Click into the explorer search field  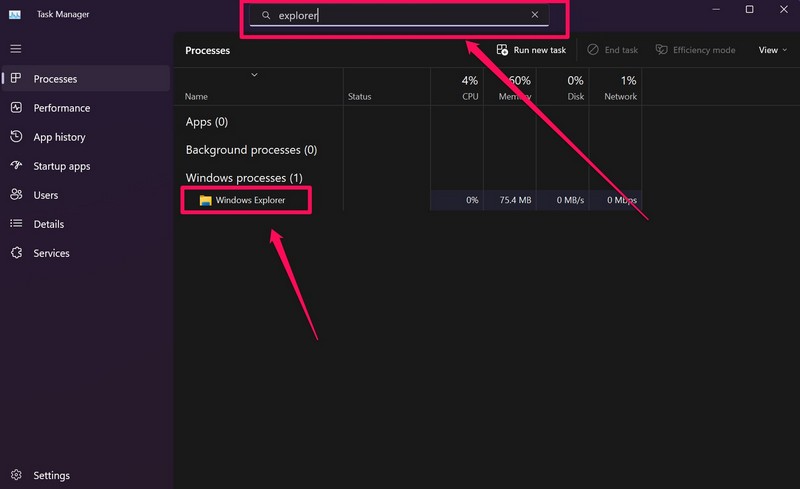coord(400,16)
